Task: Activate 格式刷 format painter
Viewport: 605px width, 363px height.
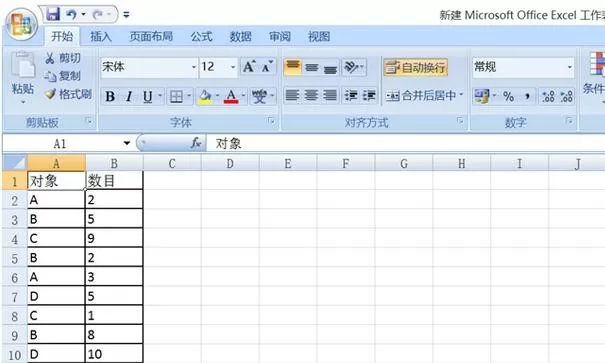Action: point(68,94)
